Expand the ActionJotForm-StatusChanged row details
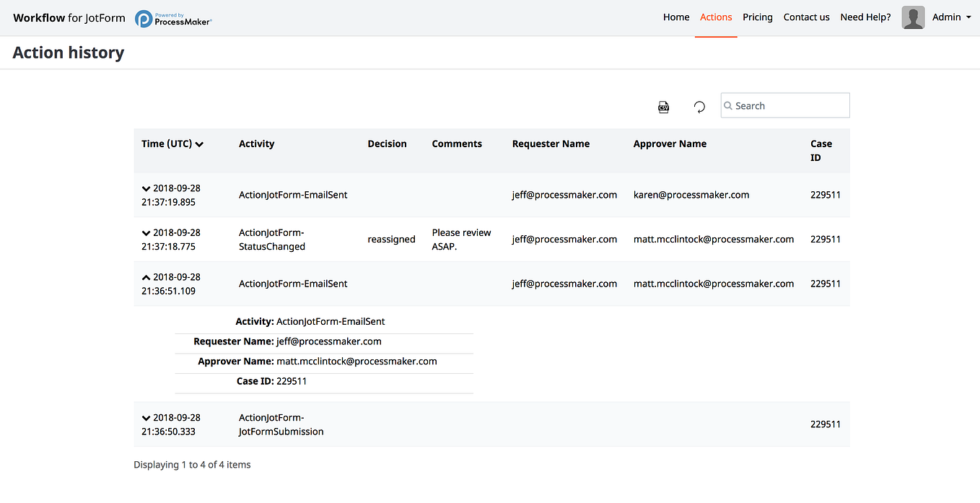980x503 pixels. (x=145, y=232)
